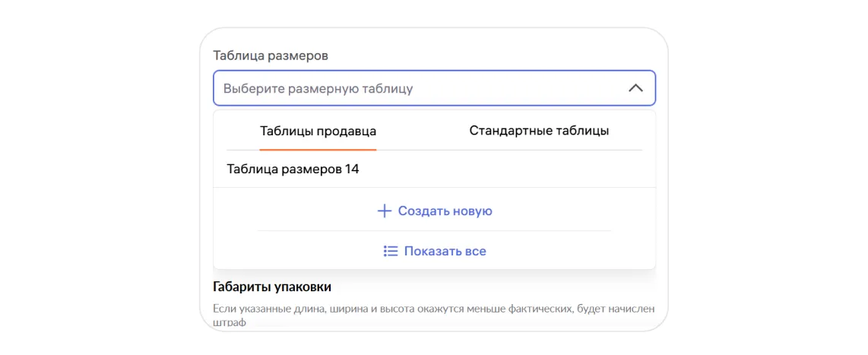
Task: Click the 'Создать новую' link text
Action: [445, 211]
